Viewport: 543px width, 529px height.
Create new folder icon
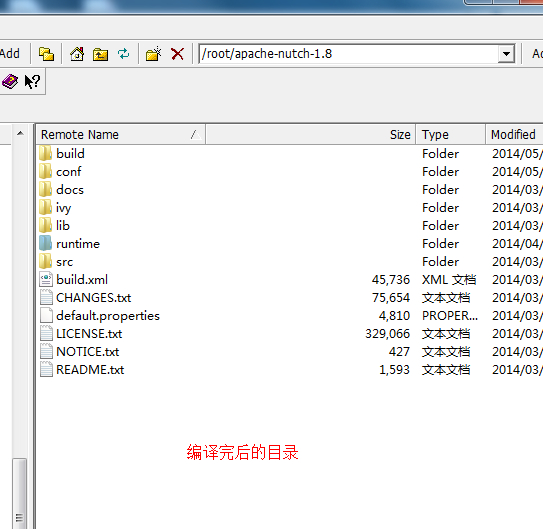(x=153, y=54)
